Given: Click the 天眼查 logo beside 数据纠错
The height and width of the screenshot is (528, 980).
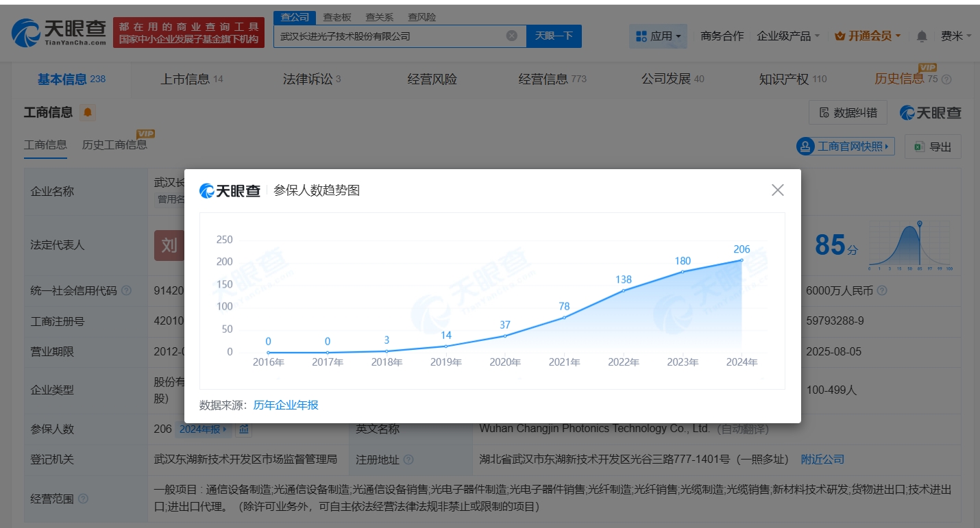Looking at the screenshot, I should (931, 113).
